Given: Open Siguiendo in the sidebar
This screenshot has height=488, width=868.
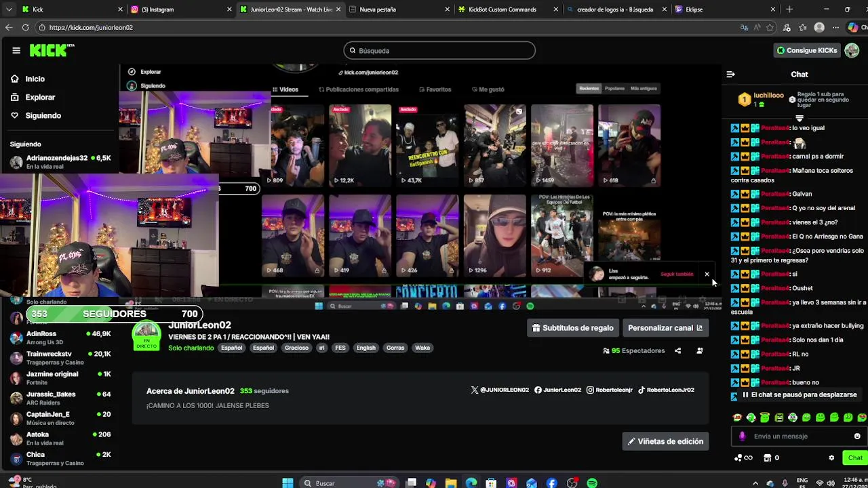Looking at the screenshot, I should click(35, 115).
